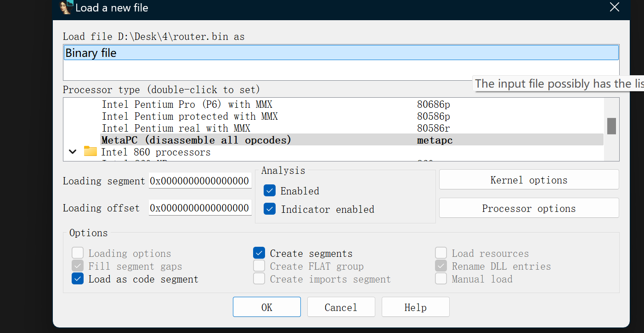Click the Intel 860 processors tree row
This screenshot has width=644, height=333.
(x=156, y=152)
